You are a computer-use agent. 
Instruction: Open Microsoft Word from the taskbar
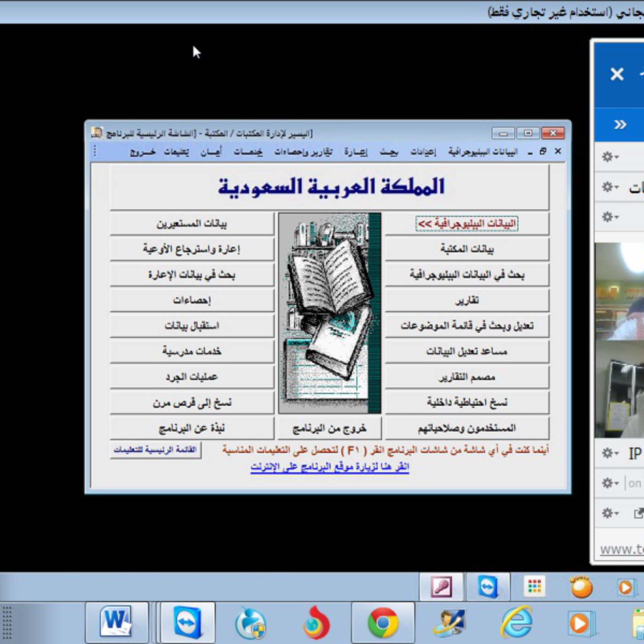(x=116, y=622)
